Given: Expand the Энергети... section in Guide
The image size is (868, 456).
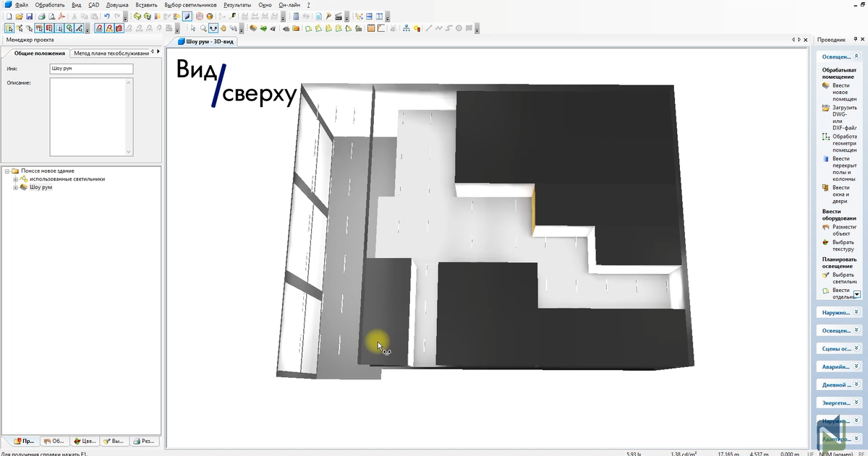Looking at the screenshot, I should 856,403.
